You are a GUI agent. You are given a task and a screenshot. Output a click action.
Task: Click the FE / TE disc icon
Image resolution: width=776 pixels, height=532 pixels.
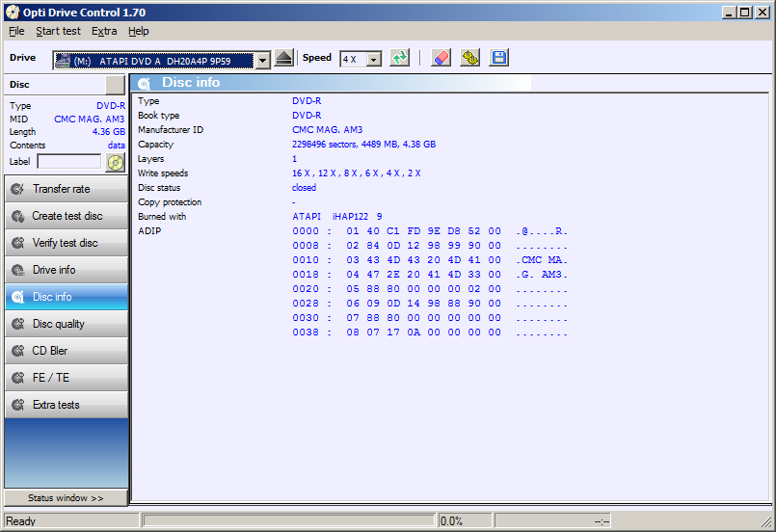[17, 378]
